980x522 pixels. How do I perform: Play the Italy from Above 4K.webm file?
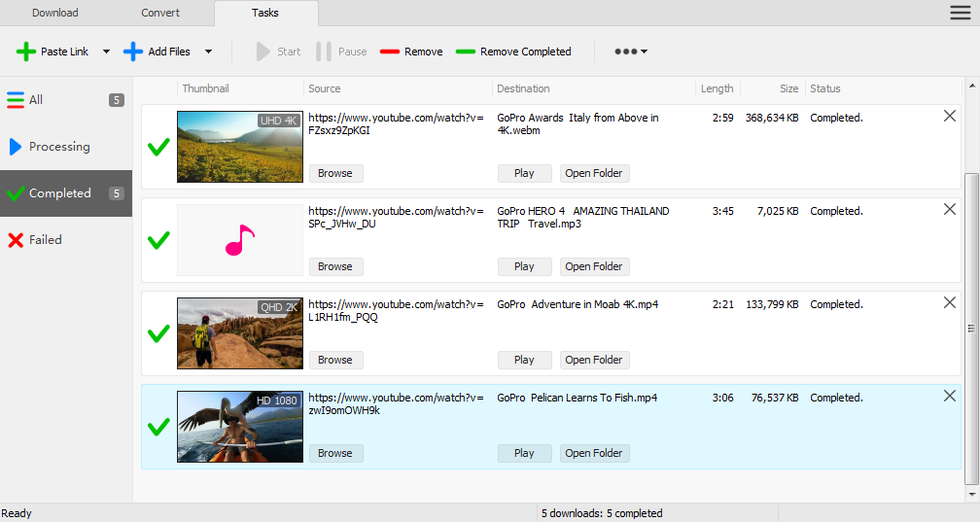point(524,173)
